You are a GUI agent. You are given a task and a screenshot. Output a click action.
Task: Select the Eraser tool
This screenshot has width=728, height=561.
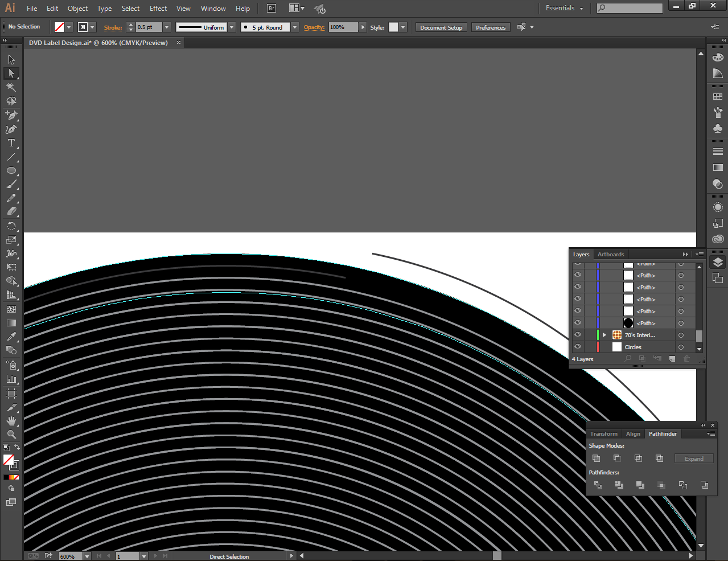(11, 212)
